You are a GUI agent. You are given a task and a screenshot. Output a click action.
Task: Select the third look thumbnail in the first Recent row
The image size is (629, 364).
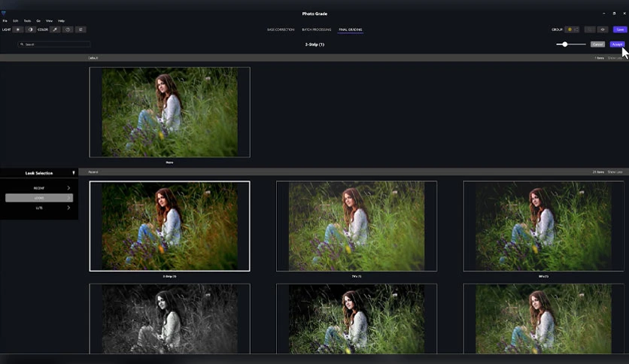pos(543,226)
